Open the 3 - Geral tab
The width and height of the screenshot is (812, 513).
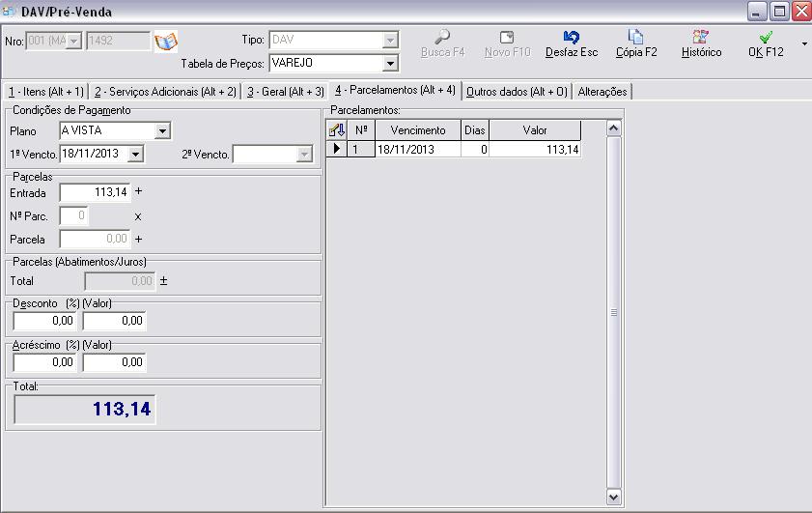point(285,92)
